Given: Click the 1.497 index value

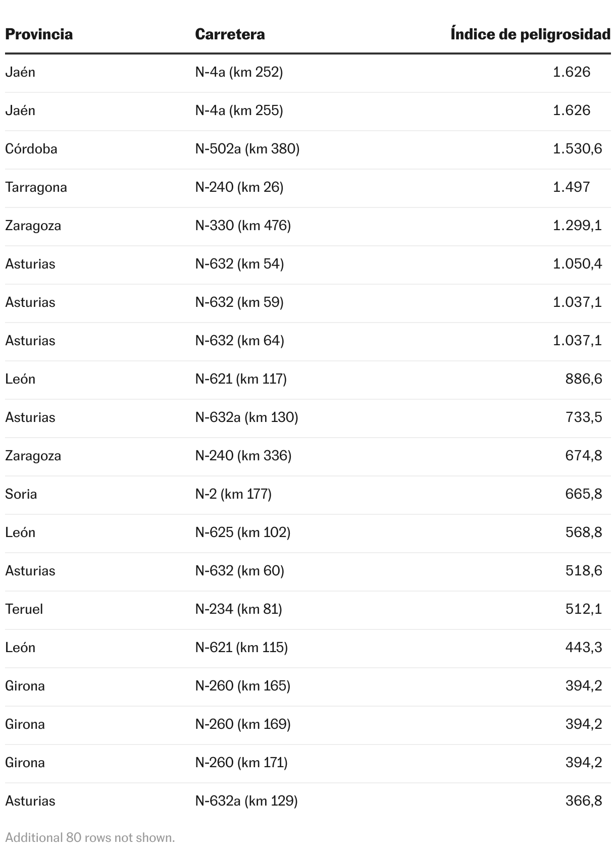Looking at the screenshot, I should tap(571, 187).
